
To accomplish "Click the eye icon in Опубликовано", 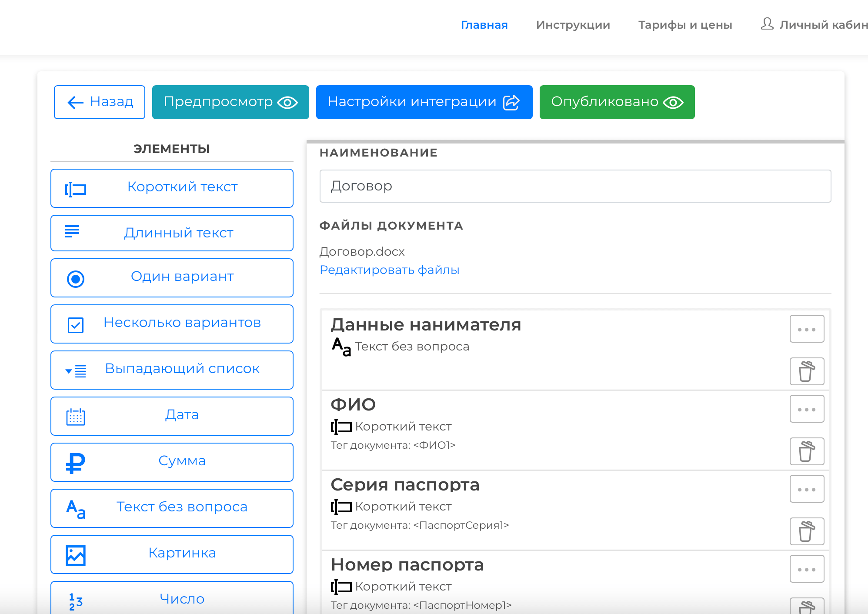I will point(673,103).
